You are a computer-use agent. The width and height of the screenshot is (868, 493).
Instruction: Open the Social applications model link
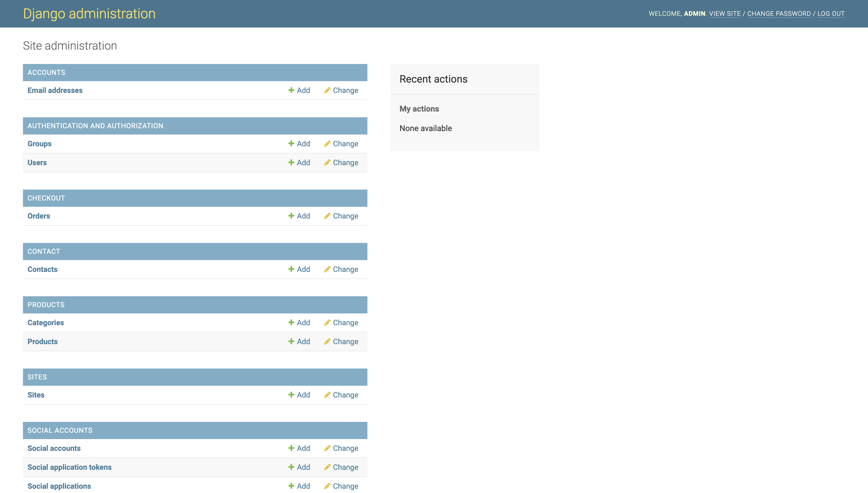pyautogui.click(x=59, y=486)
